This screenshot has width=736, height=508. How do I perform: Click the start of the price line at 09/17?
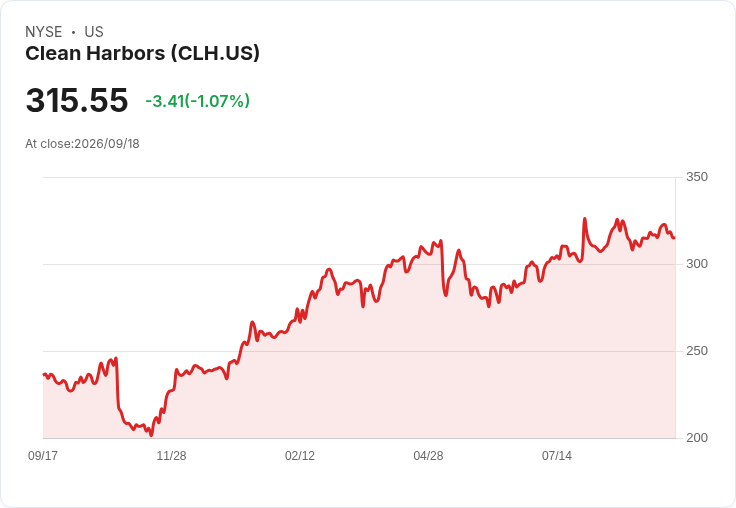tap(44, 375)
